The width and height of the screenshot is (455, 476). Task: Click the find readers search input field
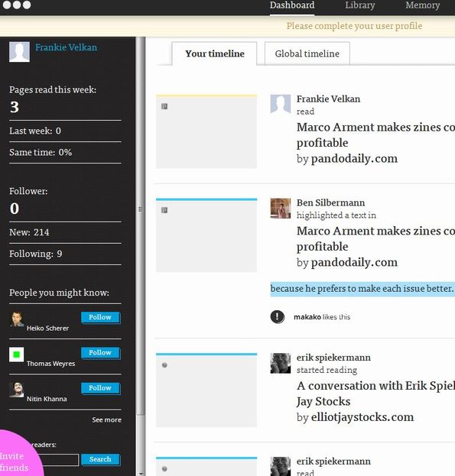pyautogui.click(x=59, y=460)
